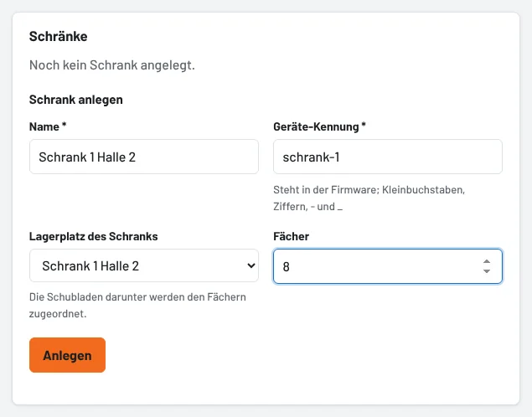Click the down arrow of Fächer stepper
532x417 pixels.
tap(487, 270)
